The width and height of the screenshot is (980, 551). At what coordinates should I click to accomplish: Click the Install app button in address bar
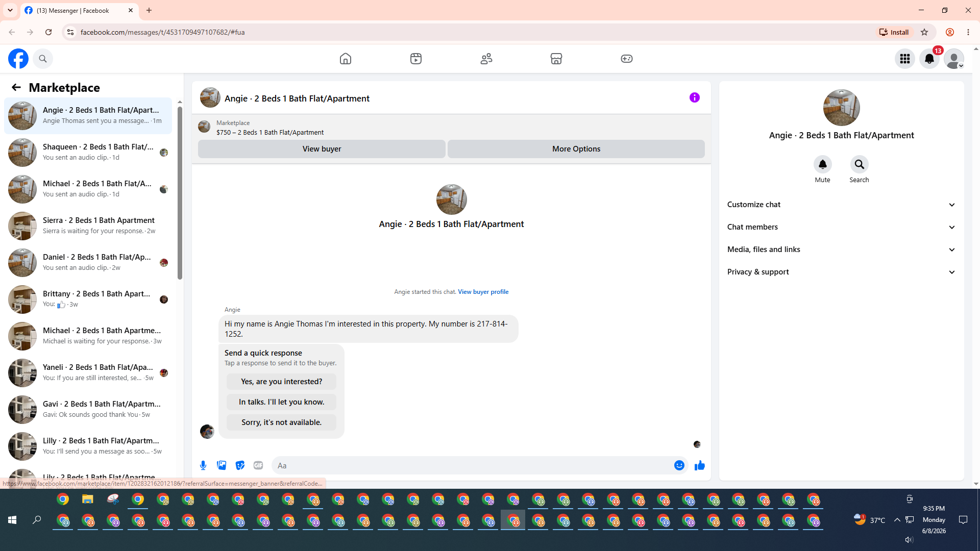point(894,32)
